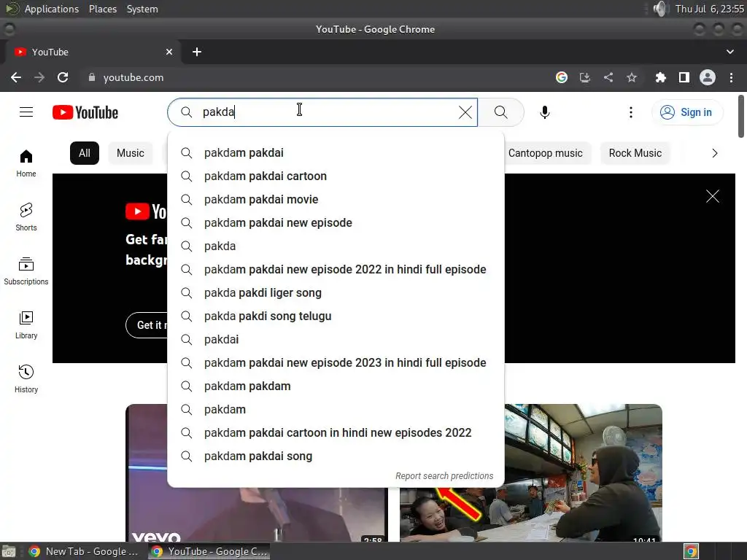Clear the search box with the X icon

click(x=465, y=112)
